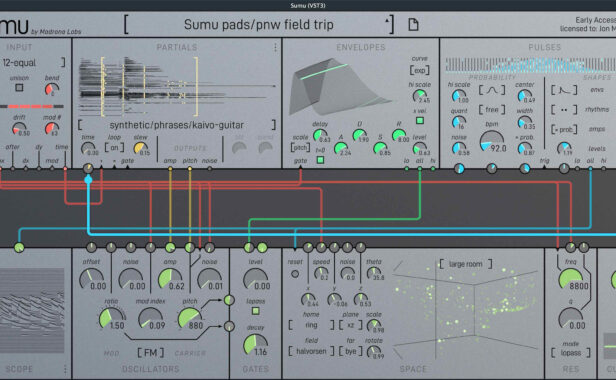Click the new preset document icon
Viewport: 616px width, 380px height.
click(x=413, y=24)
